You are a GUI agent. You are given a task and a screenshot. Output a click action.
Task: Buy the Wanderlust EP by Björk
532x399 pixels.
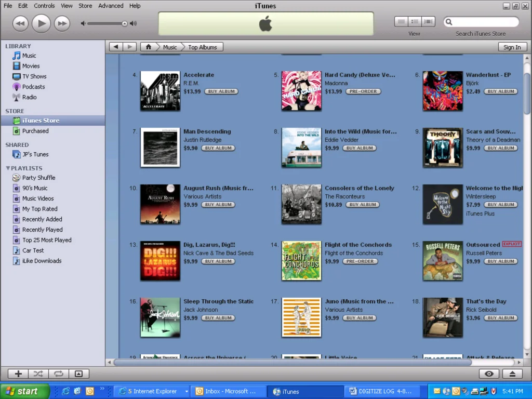(x=501, y=91)
